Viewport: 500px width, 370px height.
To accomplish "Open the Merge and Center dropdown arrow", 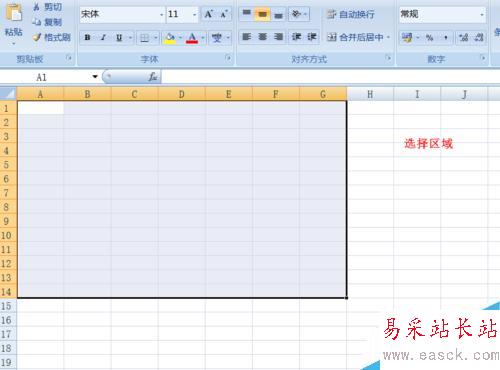I will [x=389, y=37].
